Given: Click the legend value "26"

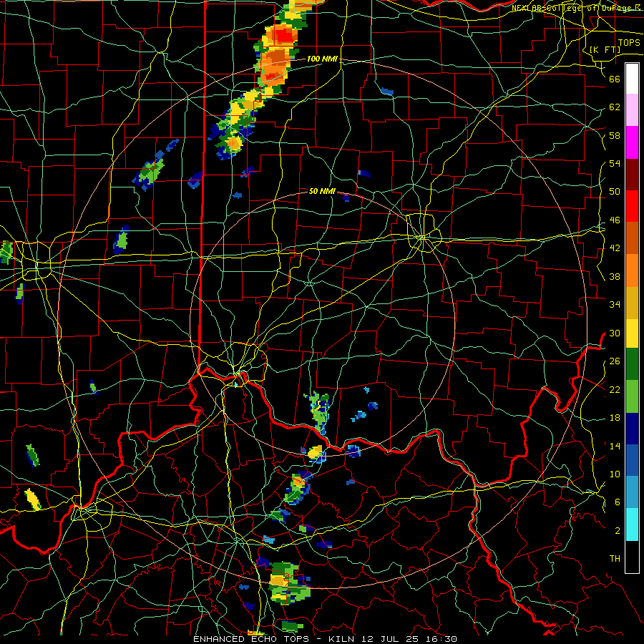Looking at the screenshot, I should tap(615, 361).
